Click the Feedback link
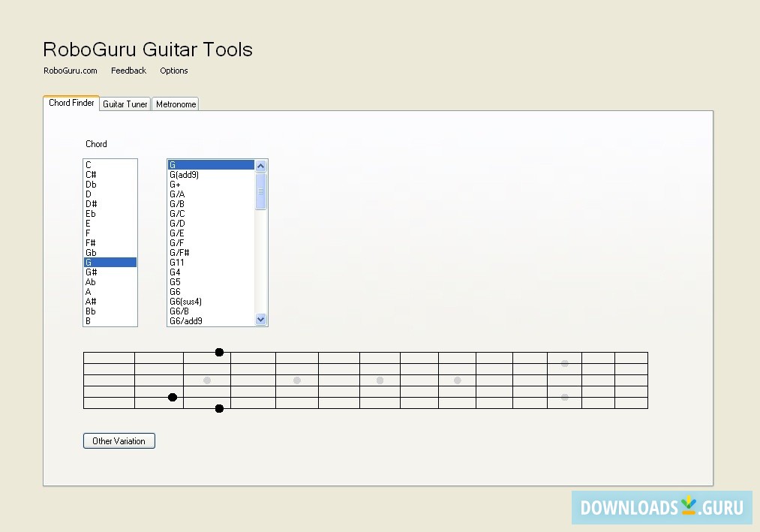This screenshot has height=532, width=760. click(128, 71)
